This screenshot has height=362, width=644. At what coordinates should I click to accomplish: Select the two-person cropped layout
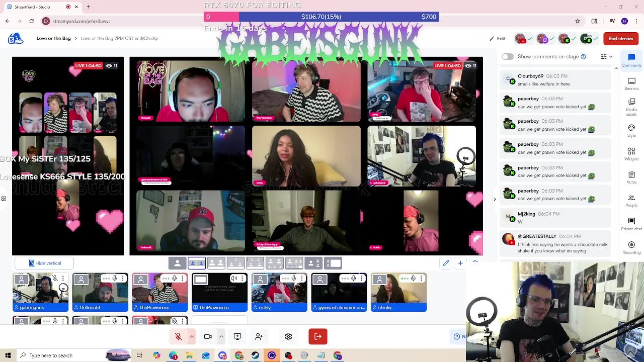tap(197, 263)
